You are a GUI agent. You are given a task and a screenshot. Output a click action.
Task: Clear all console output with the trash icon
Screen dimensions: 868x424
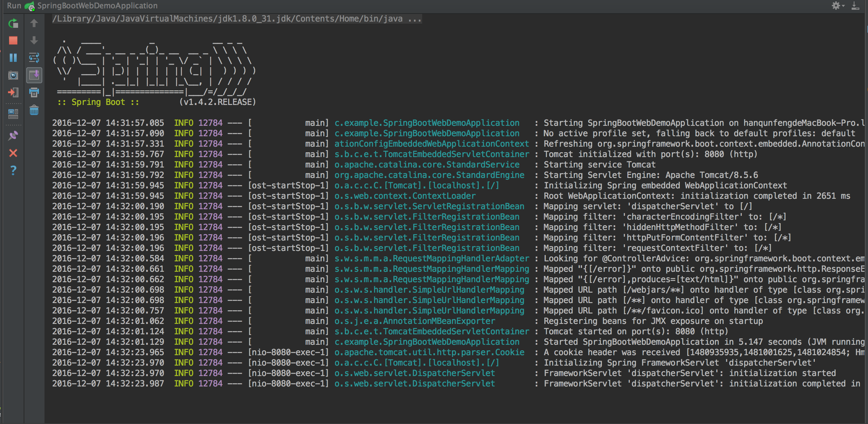34,111
